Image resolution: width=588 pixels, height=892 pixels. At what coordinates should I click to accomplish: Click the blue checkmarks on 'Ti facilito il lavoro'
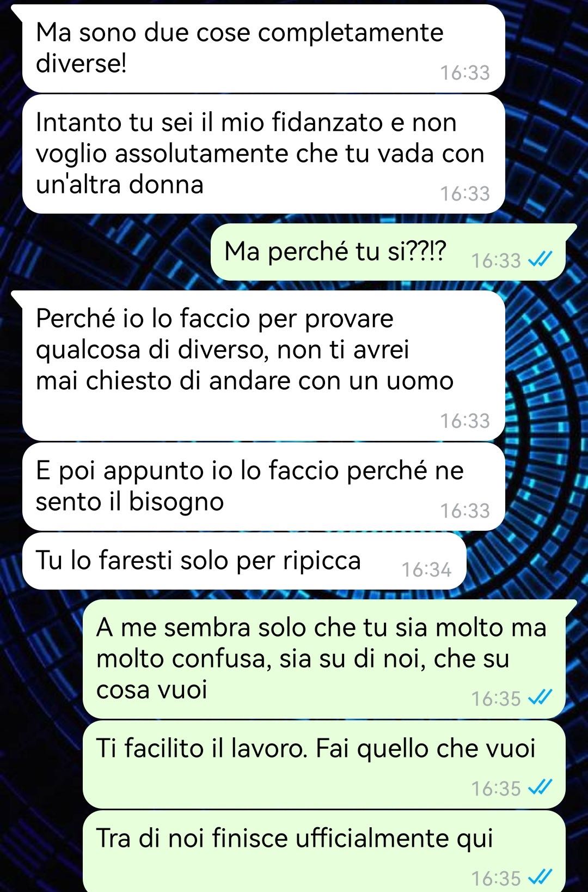[x=541, y=788]
